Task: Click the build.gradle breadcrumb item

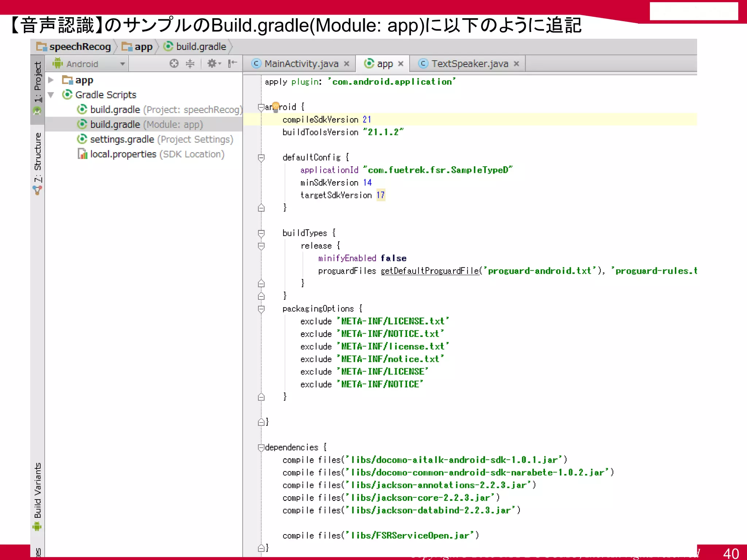Action: 195,47
